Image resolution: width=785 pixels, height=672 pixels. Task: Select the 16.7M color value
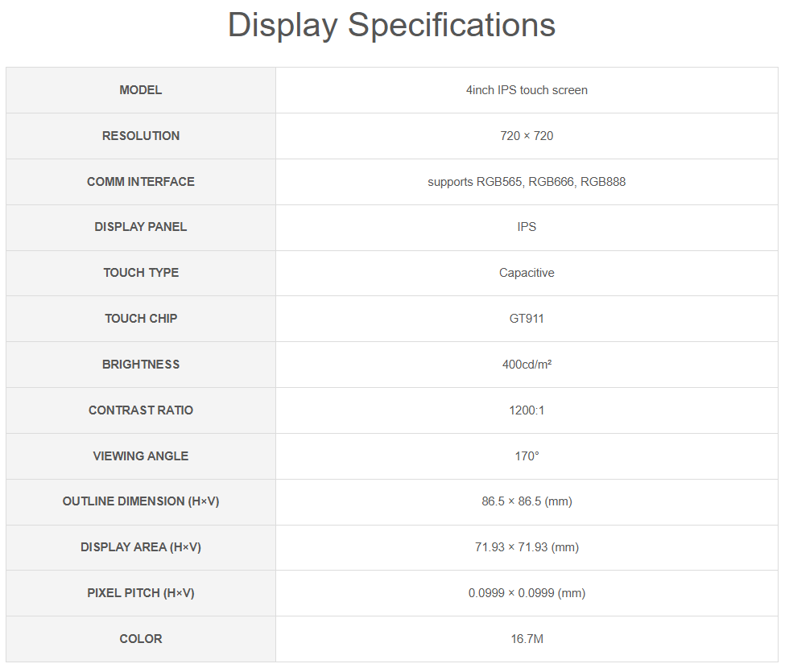point(527,639)
